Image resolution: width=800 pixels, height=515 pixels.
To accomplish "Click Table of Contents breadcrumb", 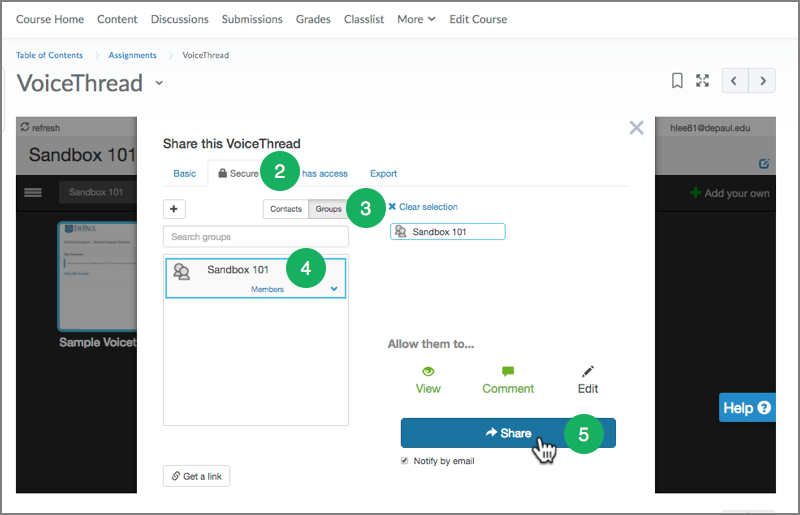I will 49,55.
